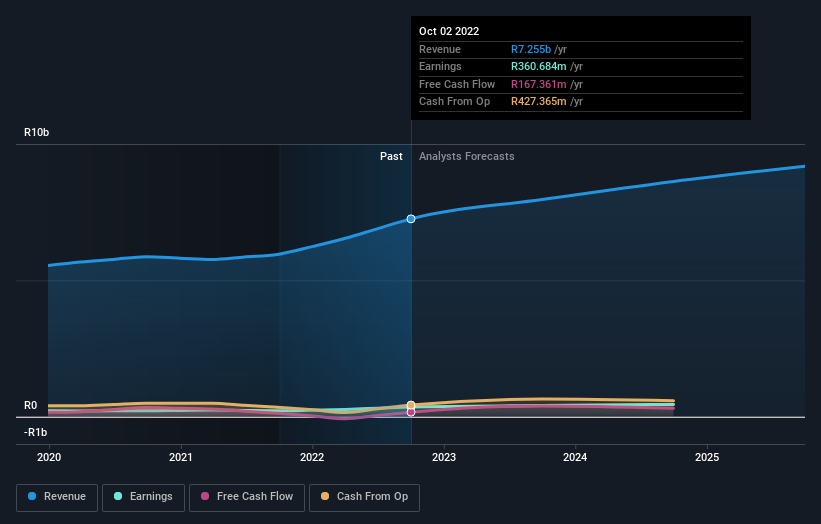Click the R167.361m free cash flow value
Viewport: 821px width, 524px height.
click(x=539, y=84)
